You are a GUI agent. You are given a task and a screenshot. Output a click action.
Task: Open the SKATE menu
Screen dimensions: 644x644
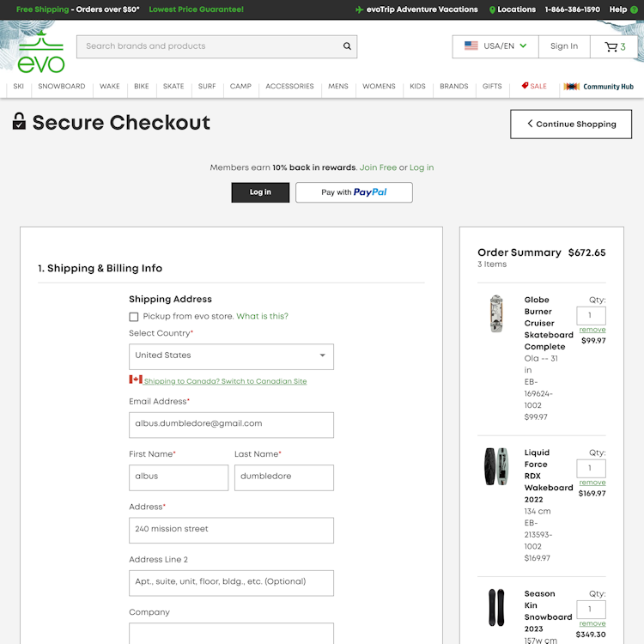tap(173, 86)
